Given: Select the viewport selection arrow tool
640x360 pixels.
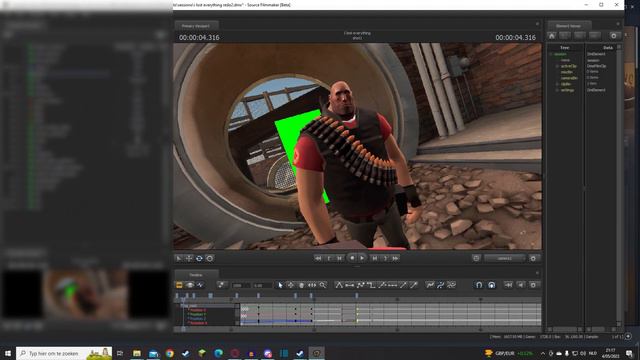Looking at the screenshot, I should [x=178, y=258].
